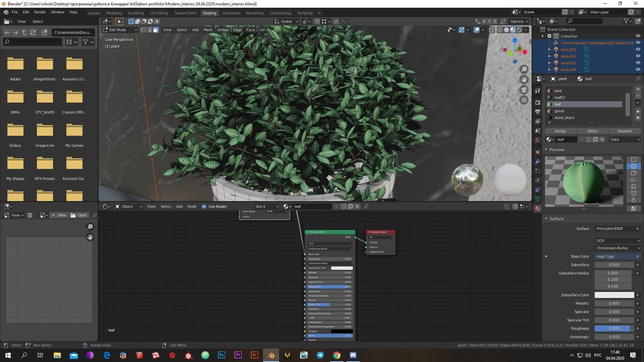Click the Subsurface Color white swatch
Image resolution: width=644 pixels, height=362 pixels.
(x=614, y=295)
